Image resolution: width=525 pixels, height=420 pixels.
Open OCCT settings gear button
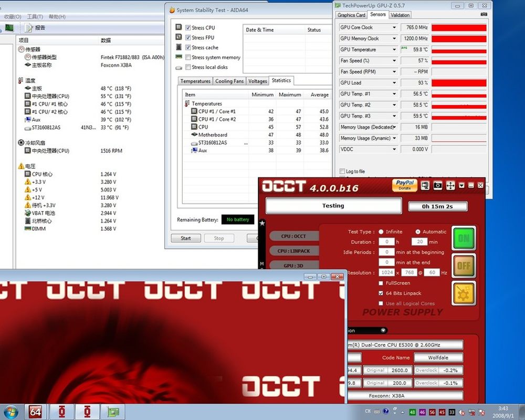[464, 293]
